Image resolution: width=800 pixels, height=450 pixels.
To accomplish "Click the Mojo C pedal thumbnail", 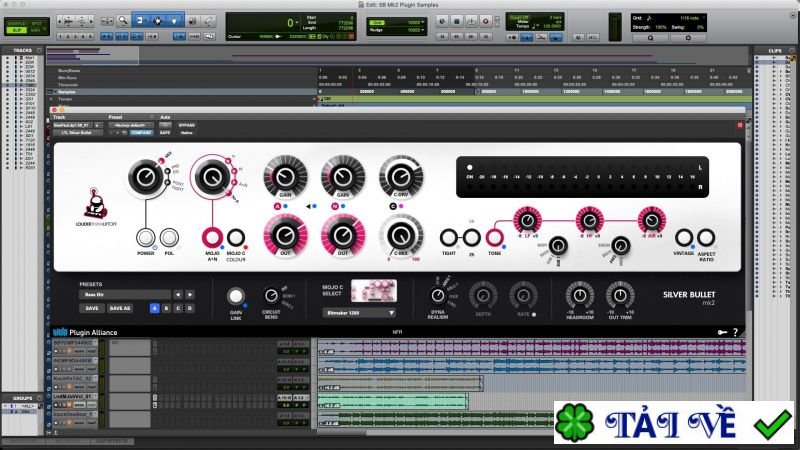I will pos(362,290).
